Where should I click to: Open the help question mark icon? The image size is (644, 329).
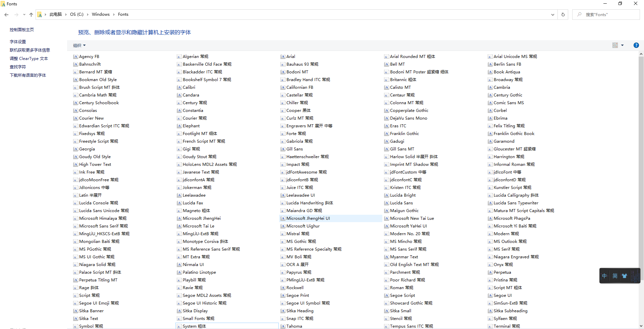tap(636, 45)
